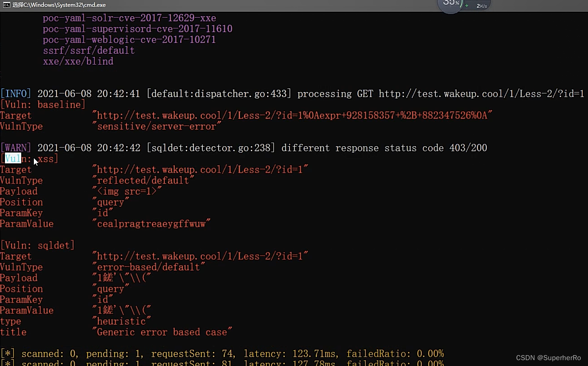The width and height of the screenshot is (588, 366).
Task: Click the type label in sqldet block
Action: point(10,321)
